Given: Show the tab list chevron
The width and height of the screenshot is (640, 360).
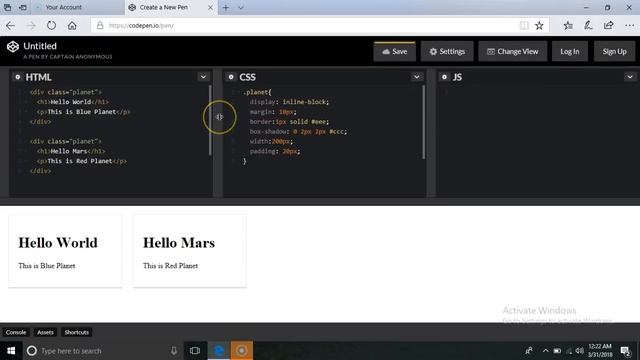Looking at the screenshot, I should [x=241, y=7].
